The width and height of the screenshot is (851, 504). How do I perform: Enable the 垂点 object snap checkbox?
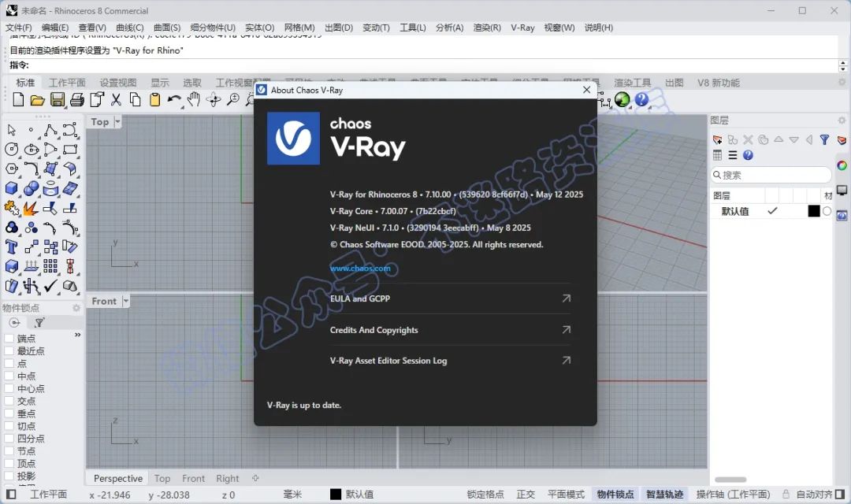pyautogui.click(x=9, y=413)
